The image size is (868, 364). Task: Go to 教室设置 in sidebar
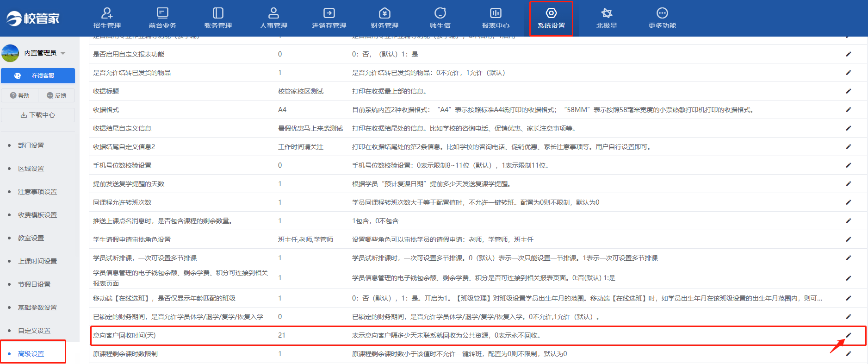point(31,238)
